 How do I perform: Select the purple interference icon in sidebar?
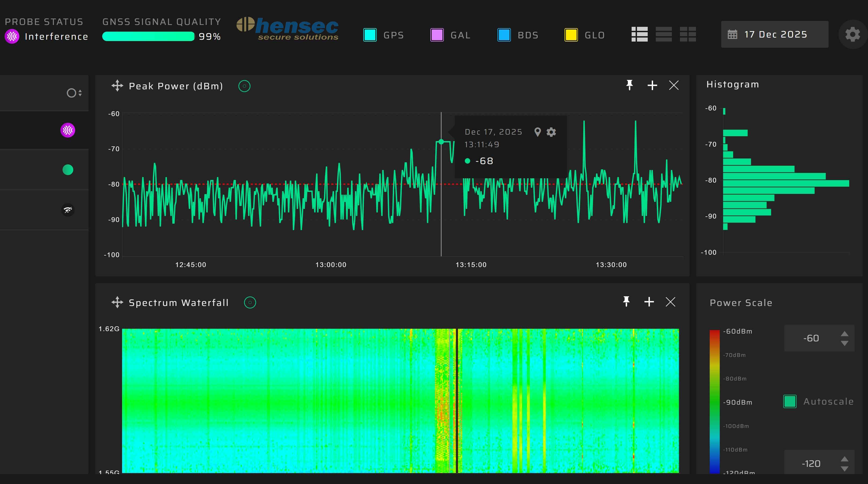[68, 130]
